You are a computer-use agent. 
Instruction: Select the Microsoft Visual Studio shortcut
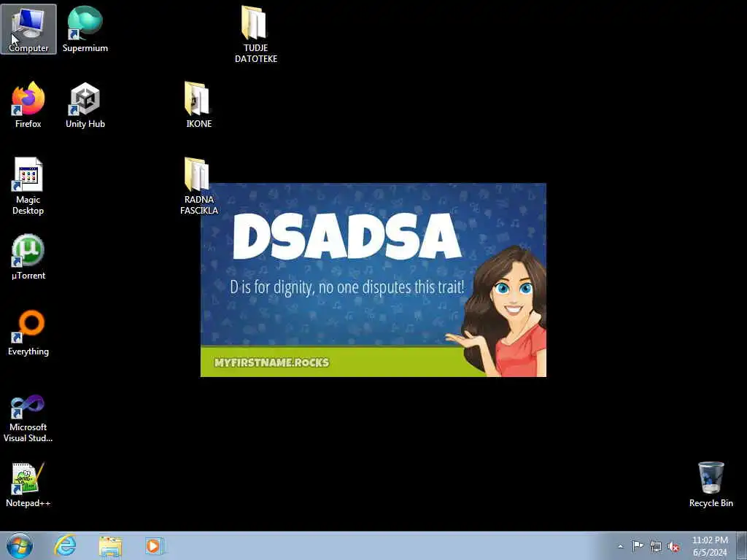(28, 419)
